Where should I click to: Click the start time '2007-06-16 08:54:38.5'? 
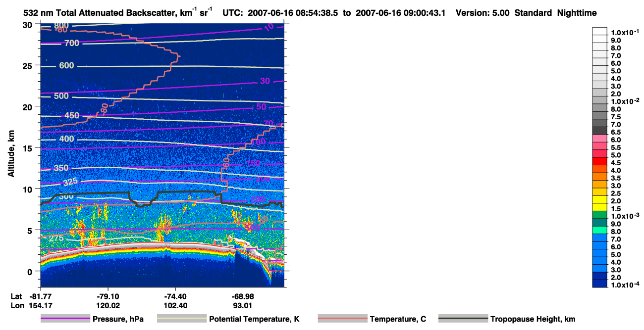point(294,13)
